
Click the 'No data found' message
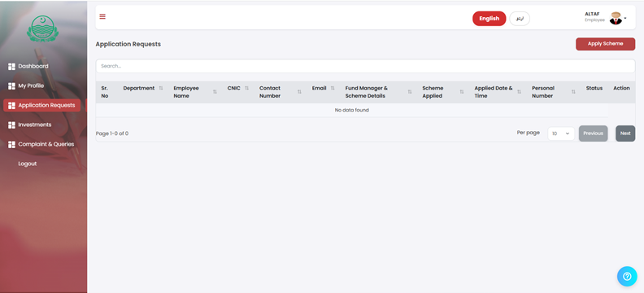pos(351,110)
